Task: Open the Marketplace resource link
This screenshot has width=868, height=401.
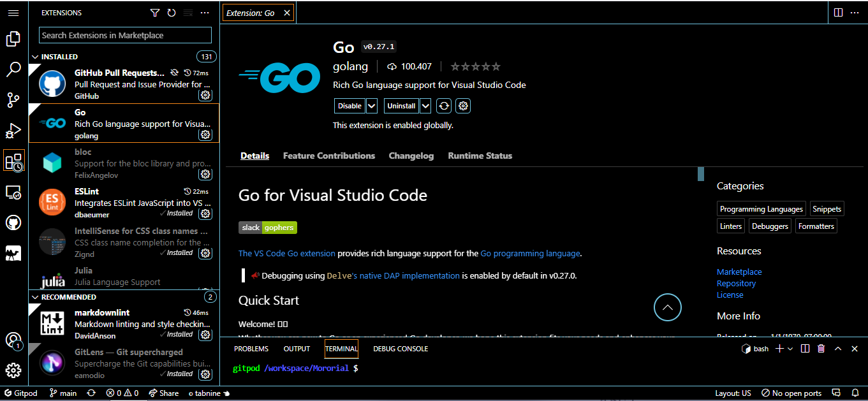Action: (x=739, y=272)
